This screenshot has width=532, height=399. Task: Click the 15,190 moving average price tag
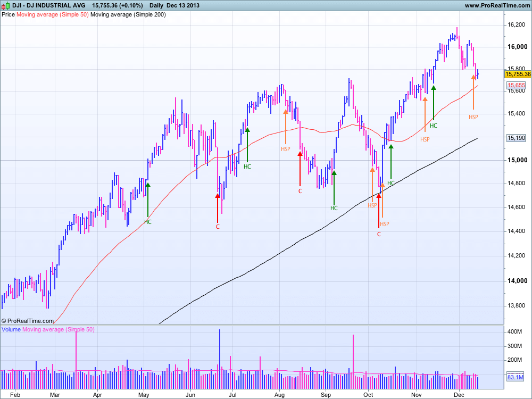pos(516,138)
